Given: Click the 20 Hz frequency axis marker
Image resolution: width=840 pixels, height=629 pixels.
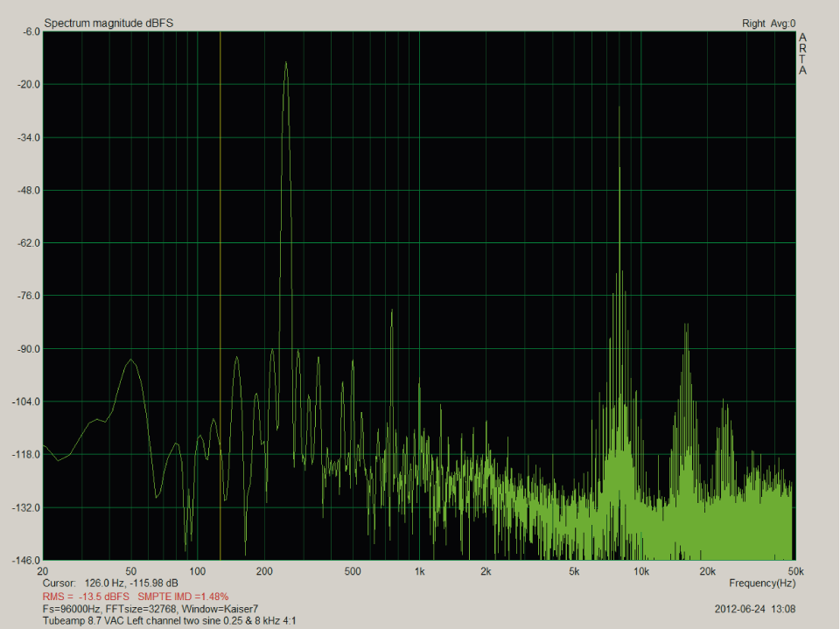Looking at the screenshot, I should tap(41, 570).
